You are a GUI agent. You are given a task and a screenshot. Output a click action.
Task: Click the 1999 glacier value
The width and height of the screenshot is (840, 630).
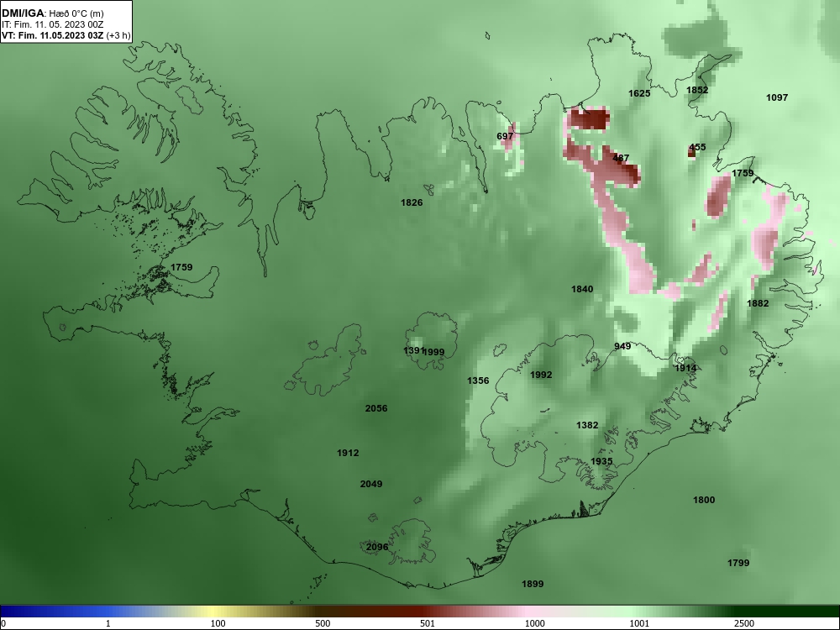click(x=433, y=352)
